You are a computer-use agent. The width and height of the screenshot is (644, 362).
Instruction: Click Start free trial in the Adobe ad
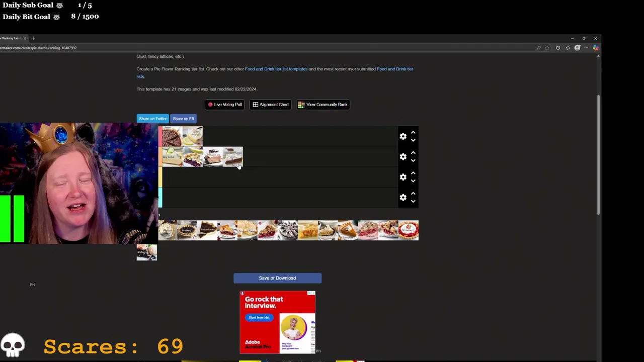coord(259,317)
